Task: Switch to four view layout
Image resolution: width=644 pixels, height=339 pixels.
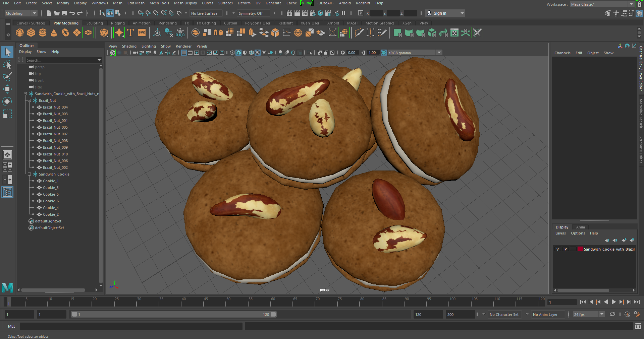Action: (7, 167)
